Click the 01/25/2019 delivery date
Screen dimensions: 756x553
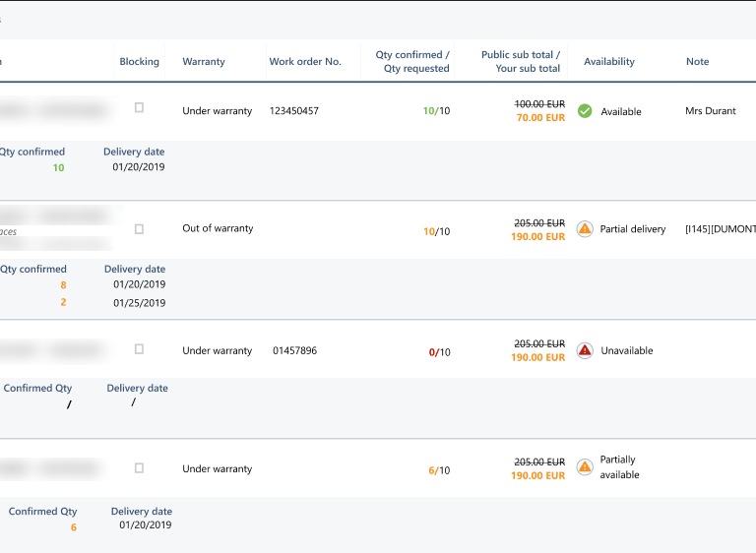(x=139, y=303)
